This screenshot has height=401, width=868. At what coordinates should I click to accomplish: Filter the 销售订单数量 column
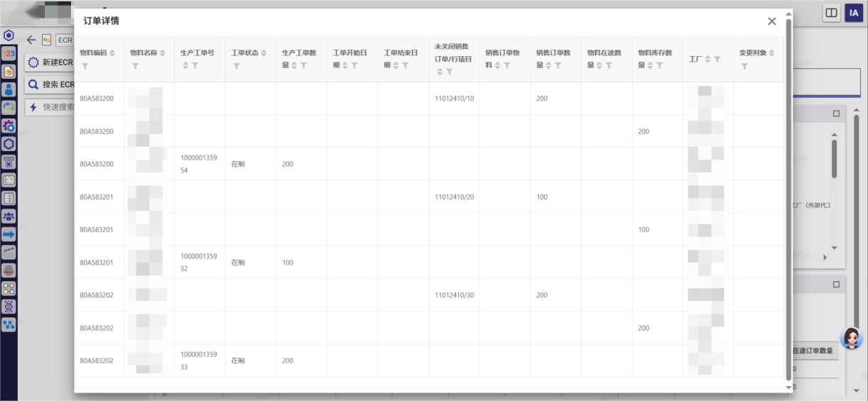click(558, 65)
